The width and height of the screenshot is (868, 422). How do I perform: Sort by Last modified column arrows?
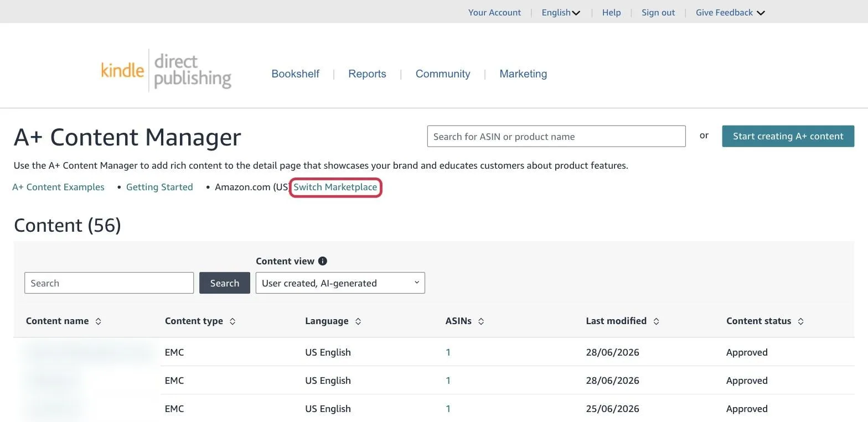pos(656,321)
